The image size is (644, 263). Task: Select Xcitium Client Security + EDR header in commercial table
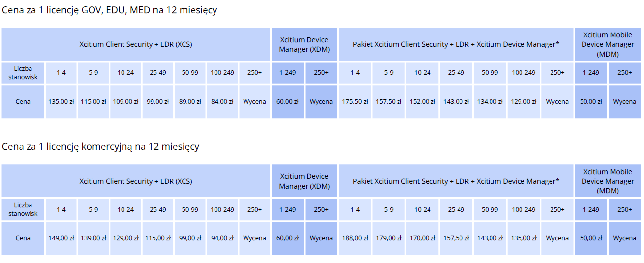[136, 181]
